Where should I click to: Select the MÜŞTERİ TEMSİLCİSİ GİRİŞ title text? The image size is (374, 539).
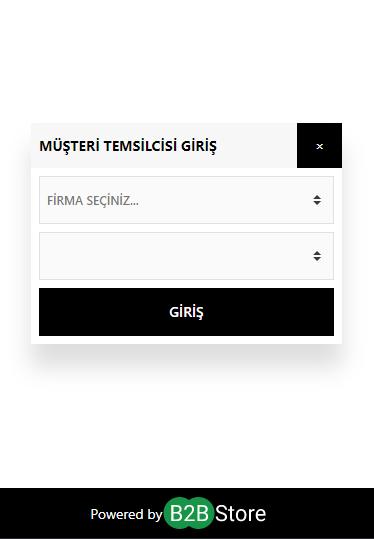pyautogui.click(x=128, y=146)
